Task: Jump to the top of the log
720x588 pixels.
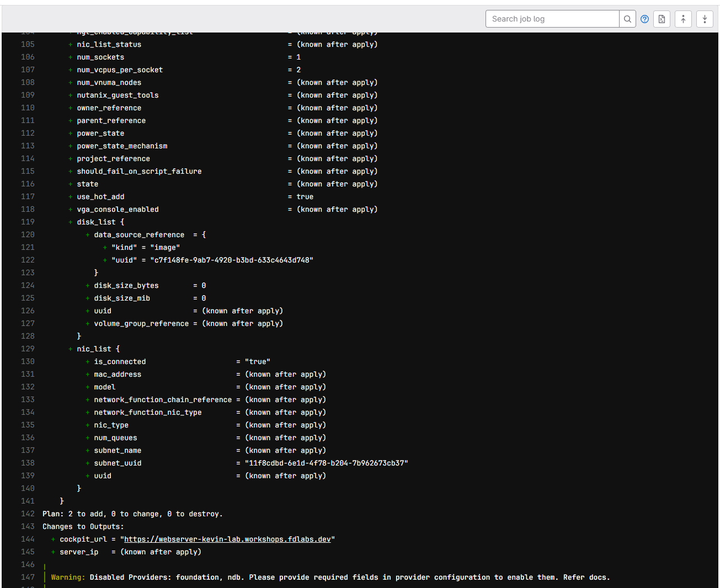Action: [683, 19]
